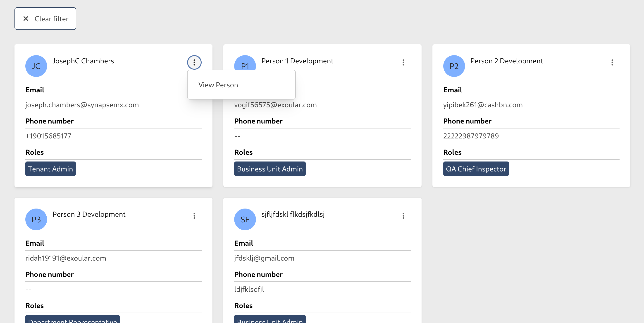This screenshot has width=644, height=323.
Task: Open the three-dot menu for sjfljfdskl flkdsjfkdlsj
Action: [x=403, y=216]
